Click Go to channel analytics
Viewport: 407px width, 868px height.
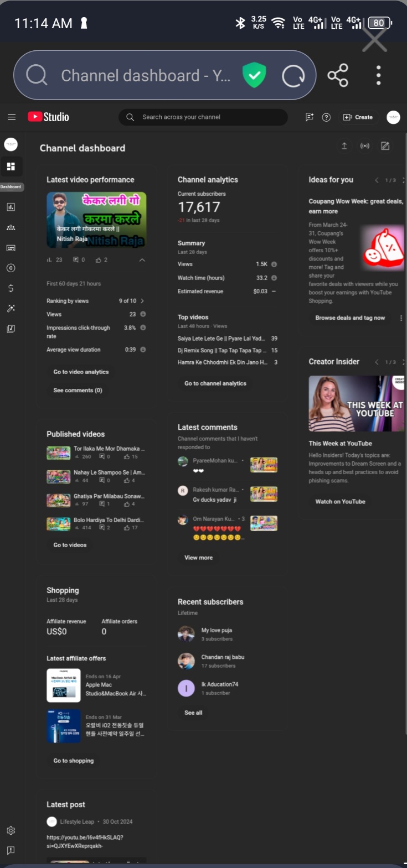pyautogui.click(x=215, y=383)
